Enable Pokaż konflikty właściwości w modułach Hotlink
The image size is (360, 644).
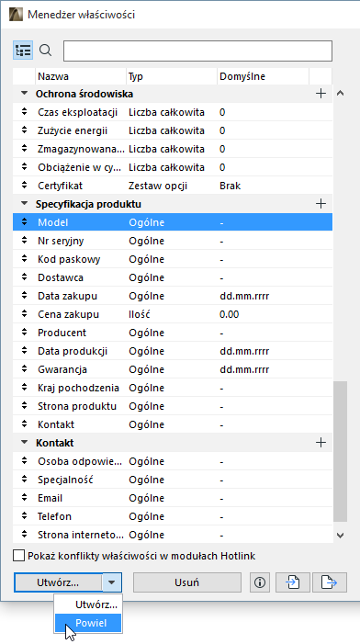click(x=18, y=556)
